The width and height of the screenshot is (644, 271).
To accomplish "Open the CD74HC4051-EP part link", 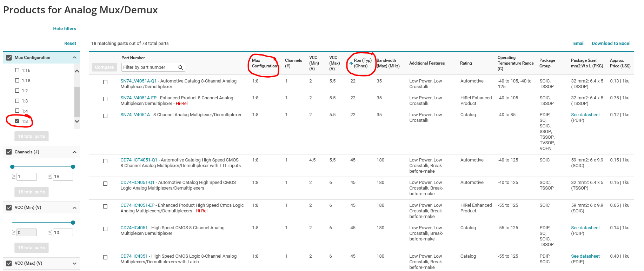I will pyautogui.click(x=138, y=205).
